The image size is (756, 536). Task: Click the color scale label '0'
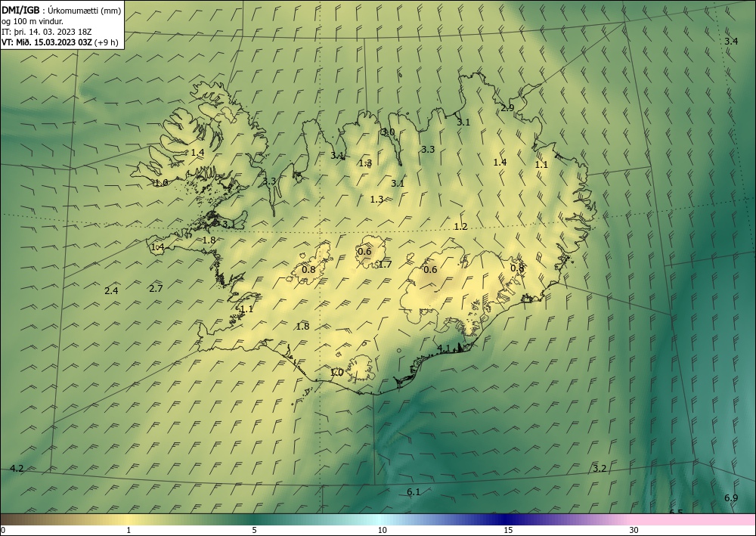point(3,530)
